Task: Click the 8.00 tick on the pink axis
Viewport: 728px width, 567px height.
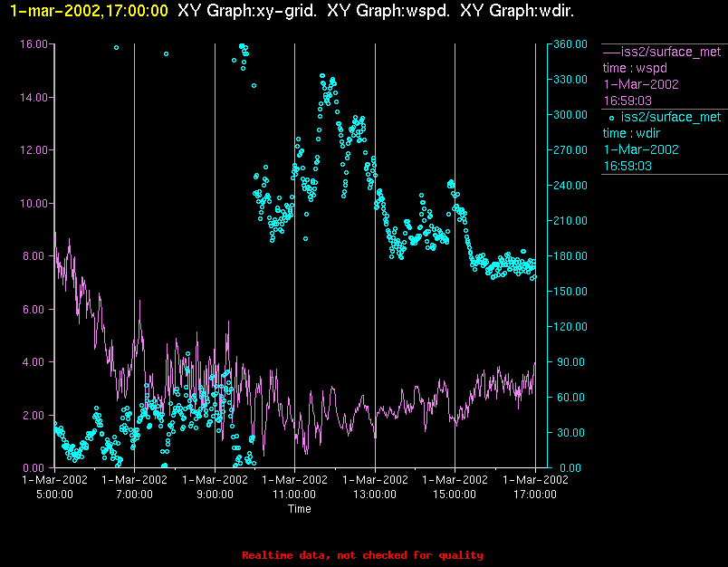Action: click(x=36, y=255)
